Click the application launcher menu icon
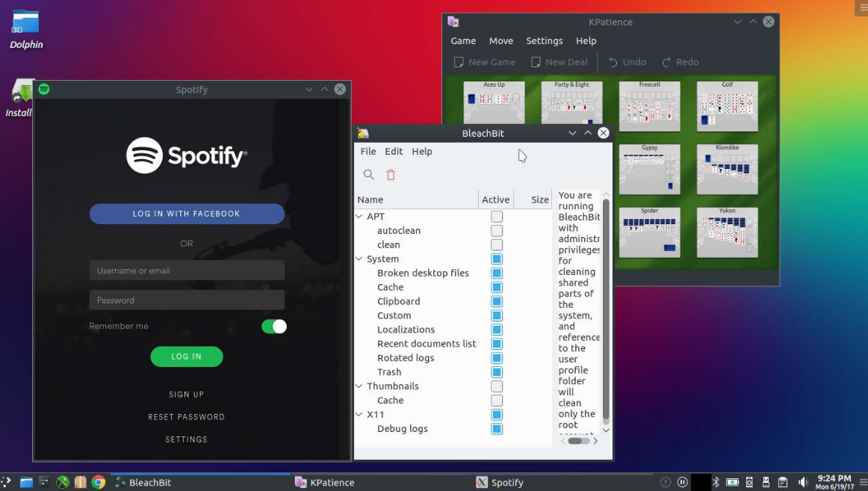The width and height of the screenshot is (868, 491). point(7,482)
